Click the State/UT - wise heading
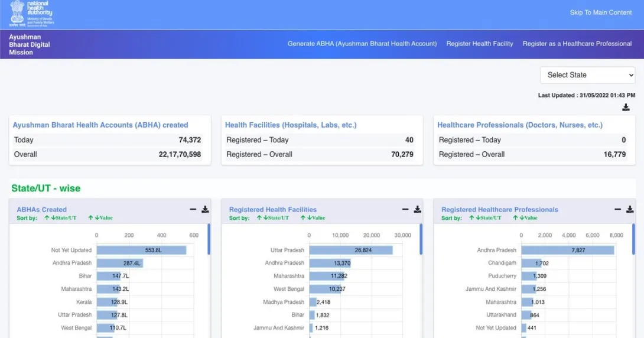644x338 pixels. pyautogui.click(x=45, y=188)
